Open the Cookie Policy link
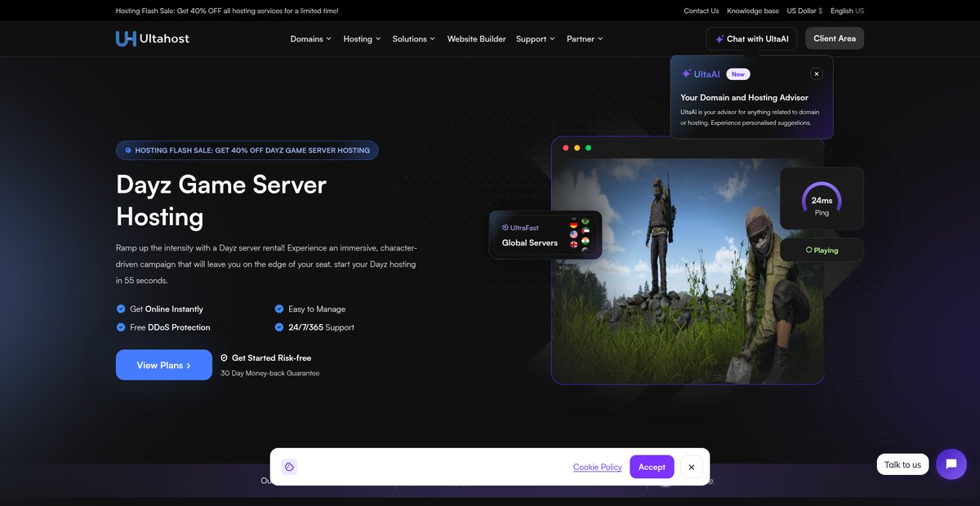 click(x=597, y=467)
